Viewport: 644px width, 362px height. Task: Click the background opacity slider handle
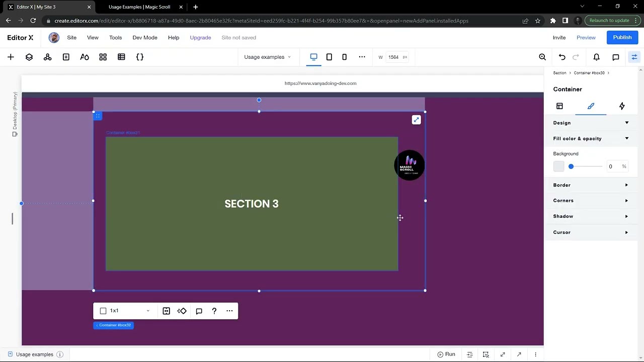[571, 166]
